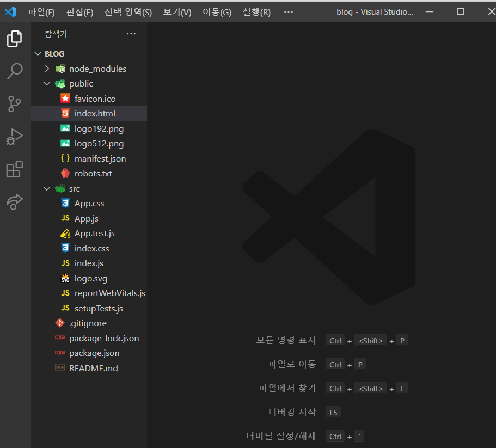The image size is (496, 448).
Task: Click the 터미널 설정/해제 shortcut hint
Action: click(281, 436)
